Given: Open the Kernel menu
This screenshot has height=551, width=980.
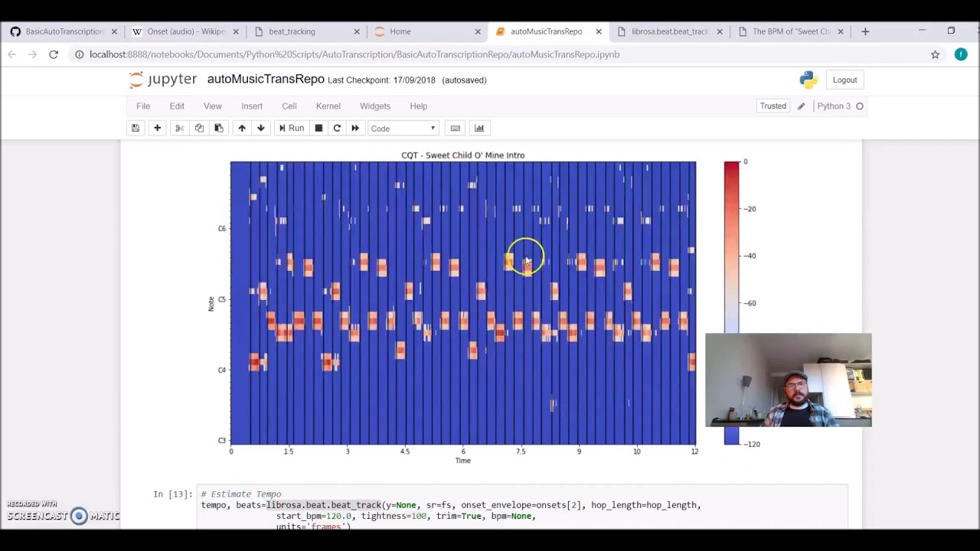Looking at the screenshot, I should [328, 106].
